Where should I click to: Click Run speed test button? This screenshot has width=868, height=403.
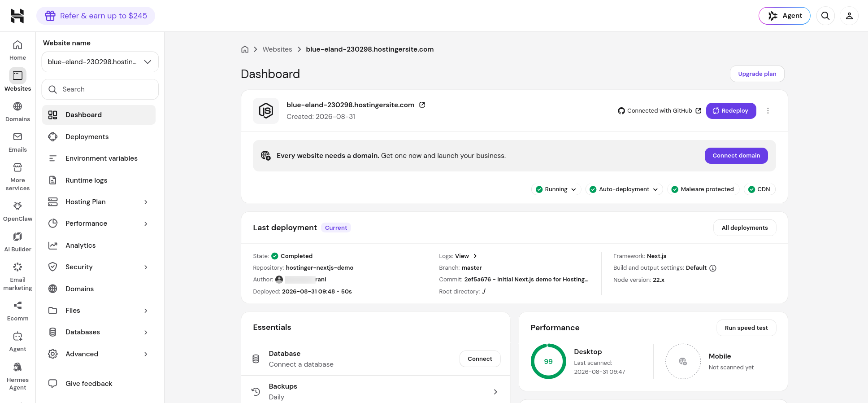[x=746, y=328]
